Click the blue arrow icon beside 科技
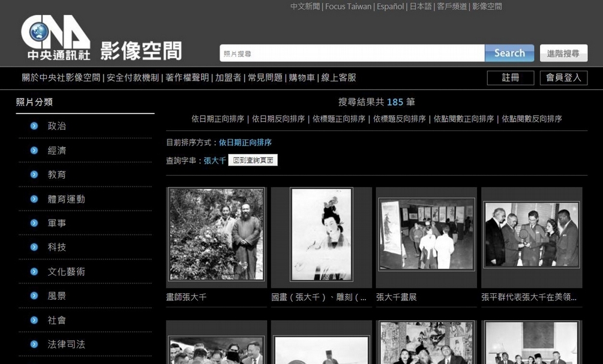The width and height of the screenshot is (603, 364). click(34, 247)
